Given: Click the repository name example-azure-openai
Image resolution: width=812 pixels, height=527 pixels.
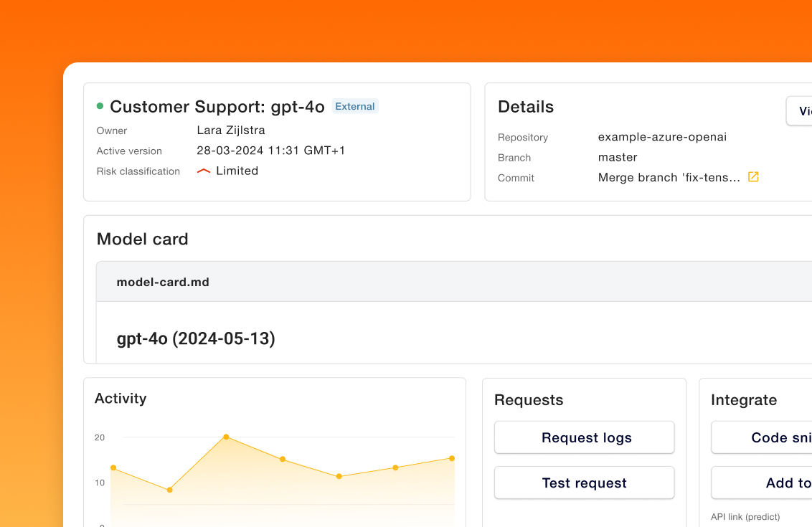Looking at the screenshot, I should (x=662, y=137).
